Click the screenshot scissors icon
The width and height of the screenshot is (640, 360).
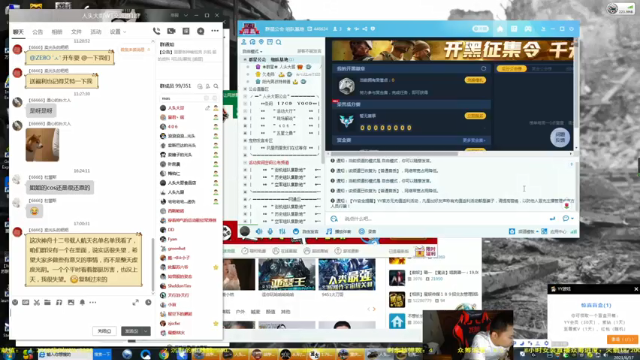pos(37,302)
